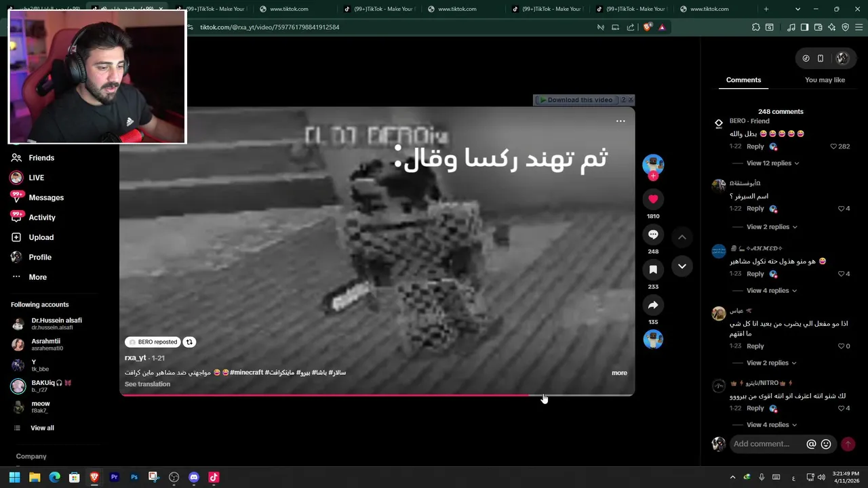868x488 pixels.
Task: Open the Friends page in the sidebar
Action: pos(41,158)
